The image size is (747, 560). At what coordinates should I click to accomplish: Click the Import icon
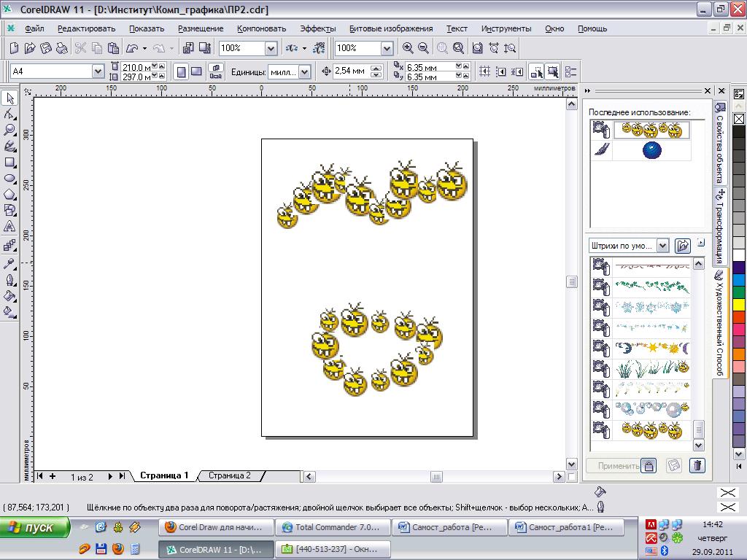188,47
